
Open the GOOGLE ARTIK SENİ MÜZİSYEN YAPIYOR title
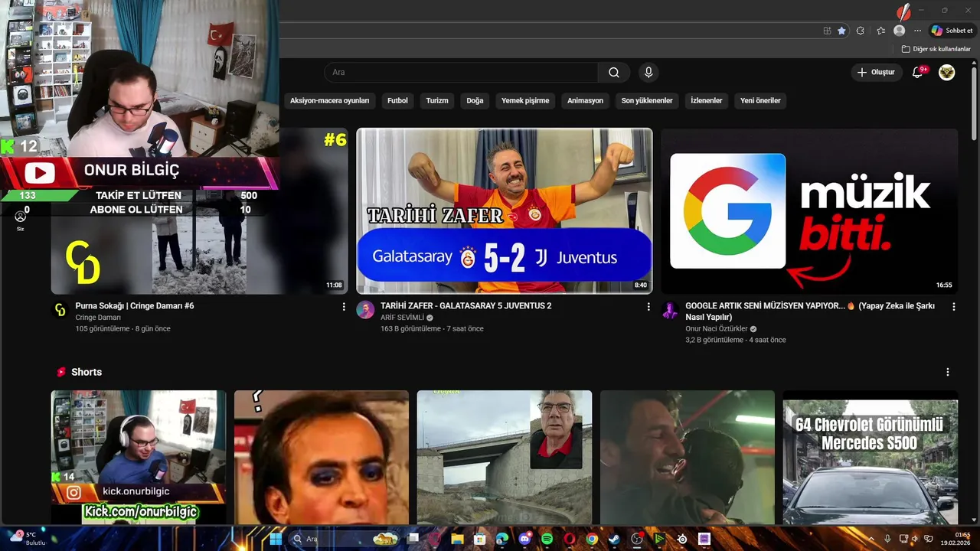point(810,311)
